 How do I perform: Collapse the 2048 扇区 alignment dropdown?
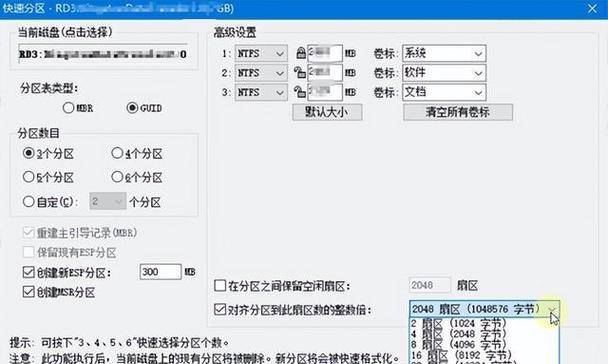(x=552, y=309)
